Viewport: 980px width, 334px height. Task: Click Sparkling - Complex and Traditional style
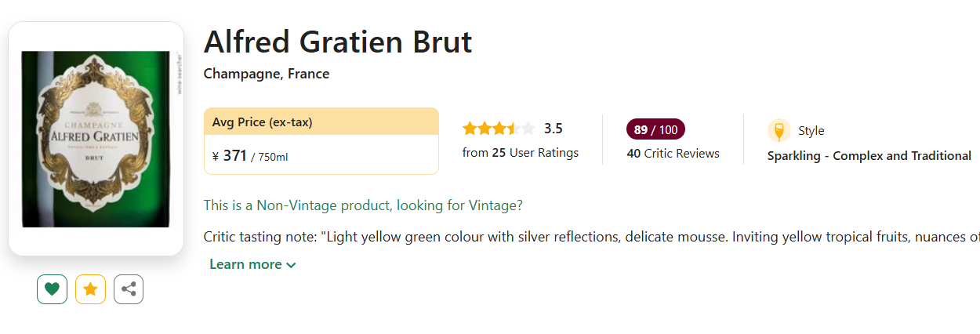tap(869, 156)
